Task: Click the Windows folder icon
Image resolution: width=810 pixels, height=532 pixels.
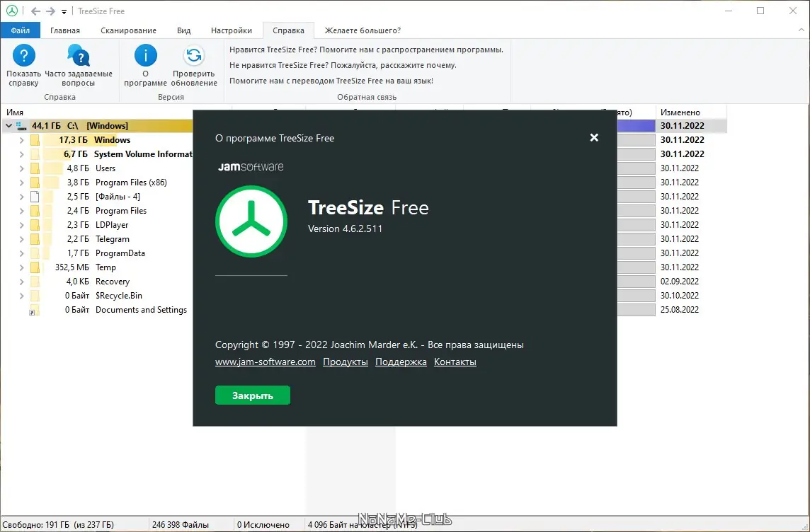Action: click(x=35, y=140)
